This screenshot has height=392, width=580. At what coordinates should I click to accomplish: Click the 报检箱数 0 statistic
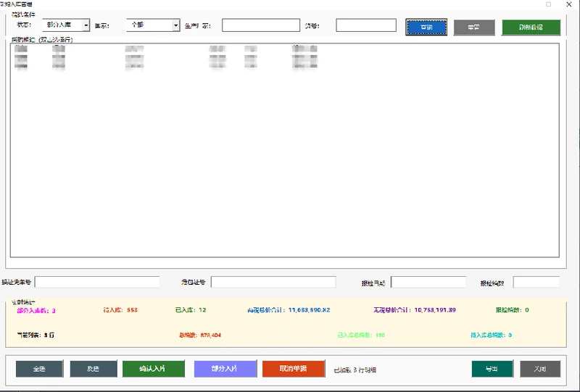click(513, 310)
